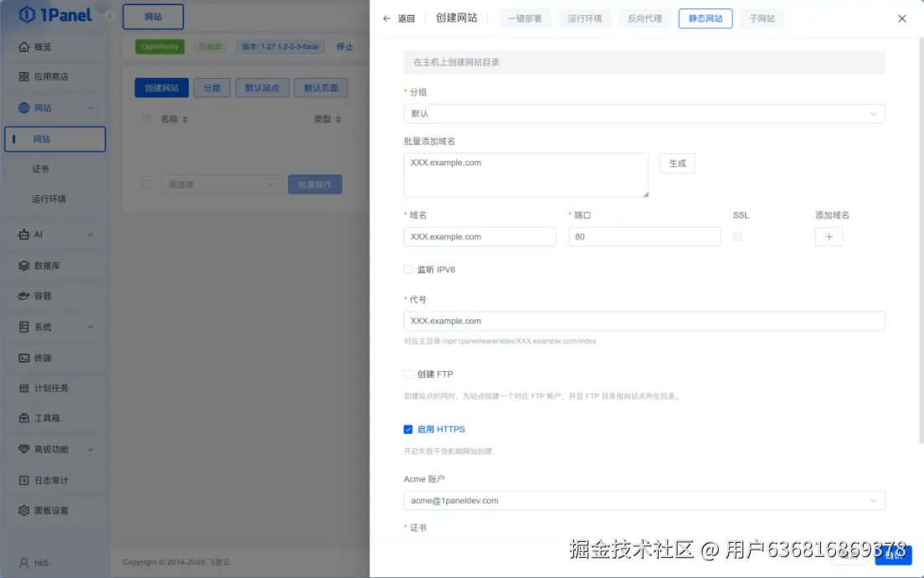Click the 网站 globe icon in sidebar
This screenshot has width=924, height=578.
(23, 108)
